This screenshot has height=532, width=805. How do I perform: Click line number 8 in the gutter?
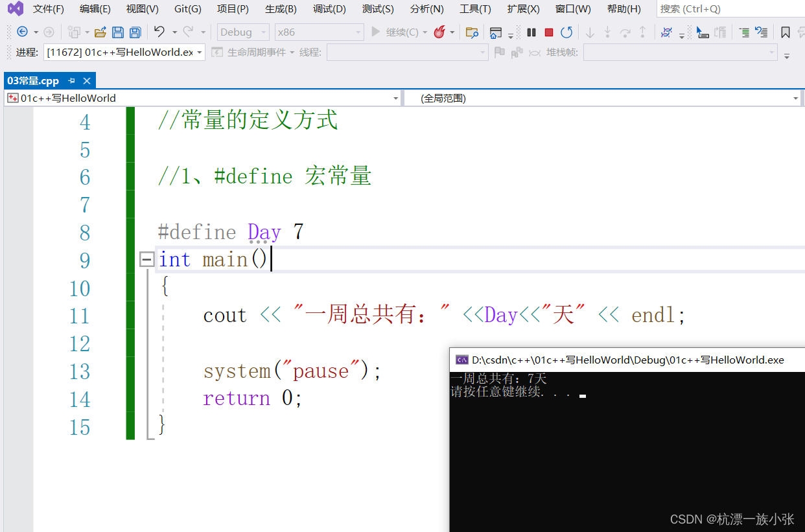tap(85, 232)
